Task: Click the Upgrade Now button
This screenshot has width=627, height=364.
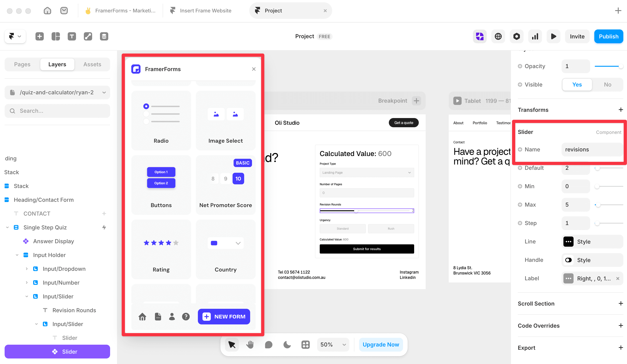Action: pyautogui.click(x=381, y=344)
